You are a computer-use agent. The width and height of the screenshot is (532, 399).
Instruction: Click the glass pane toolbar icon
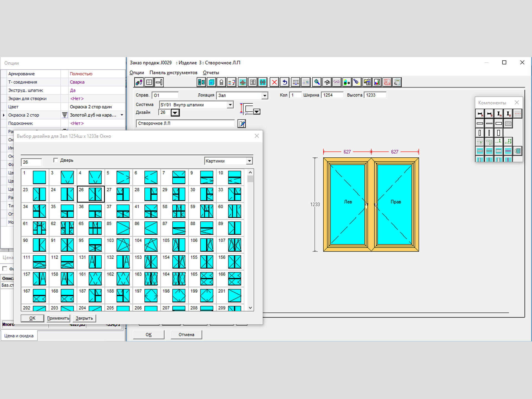click(211, 82)
